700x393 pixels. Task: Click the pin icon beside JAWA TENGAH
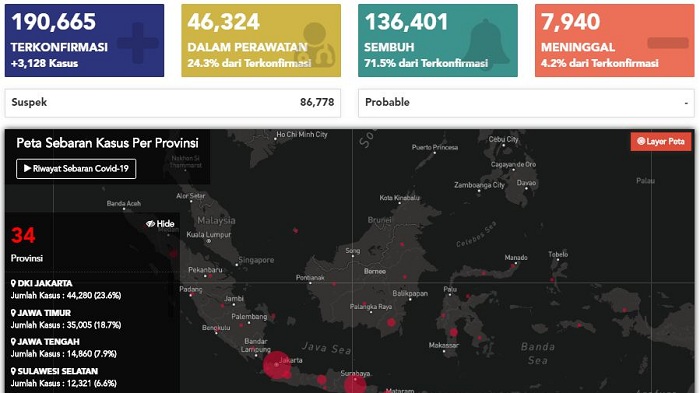pyautogui.click(x=13, y=342)
